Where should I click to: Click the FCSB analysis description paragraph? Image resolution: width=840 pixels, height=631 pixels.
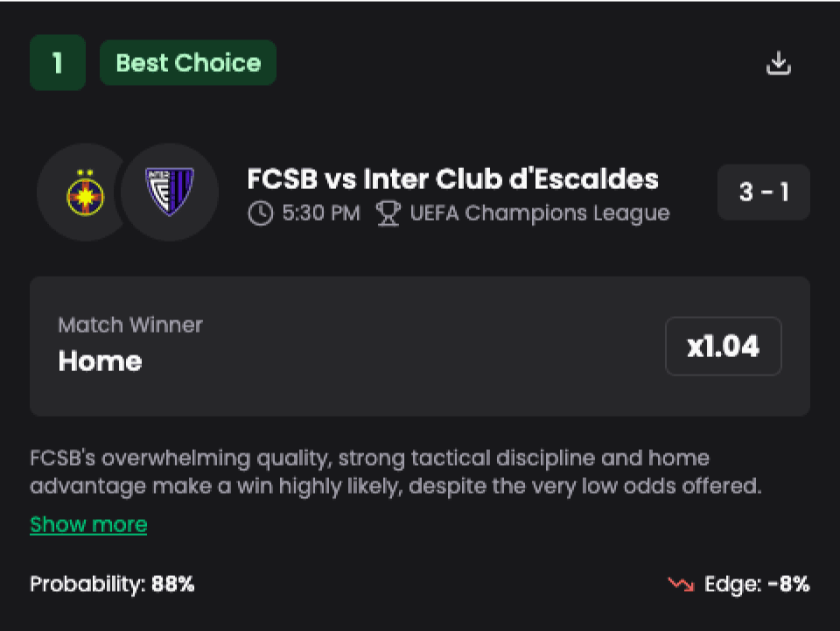(395, 472)
